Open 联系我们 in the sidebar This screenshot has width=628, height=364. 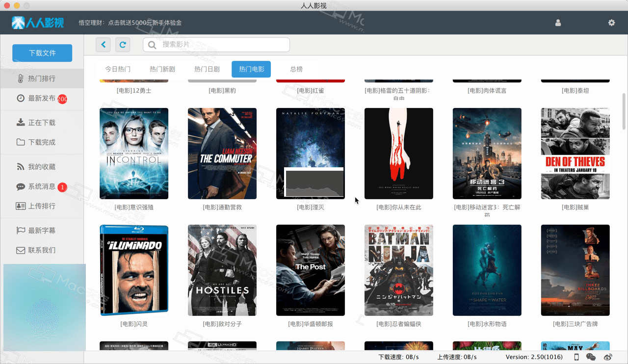42,250
